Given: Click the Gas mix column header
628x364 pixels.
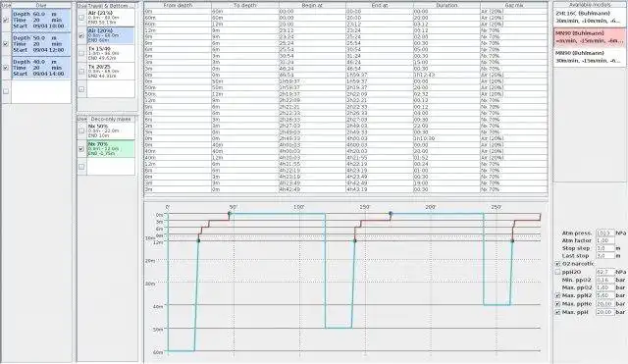Looking at the screenshot, I should 514,5.
